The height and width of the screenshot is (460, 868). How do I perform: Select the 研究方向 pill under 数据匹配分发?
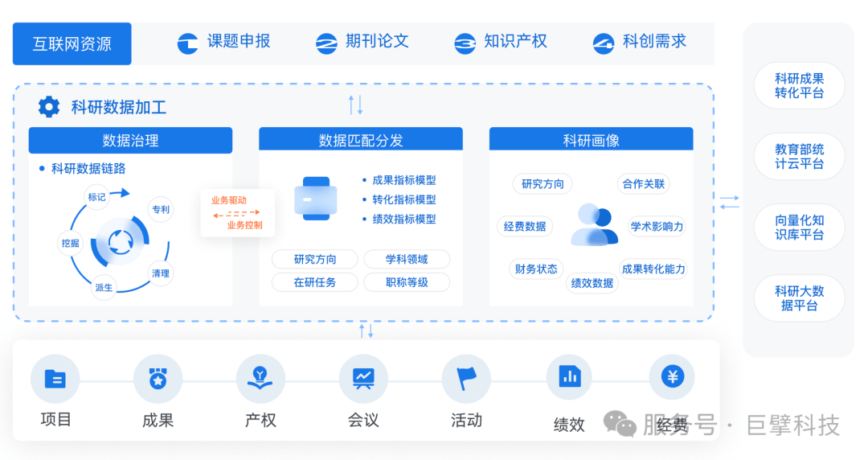[314, 259]
